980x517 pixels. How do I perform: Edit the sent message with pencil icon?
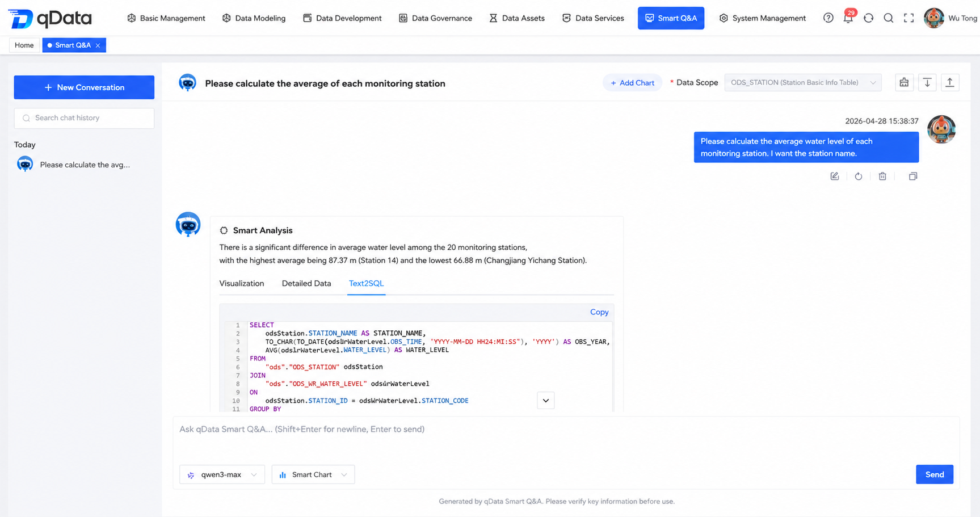click(x=835, y=176)
